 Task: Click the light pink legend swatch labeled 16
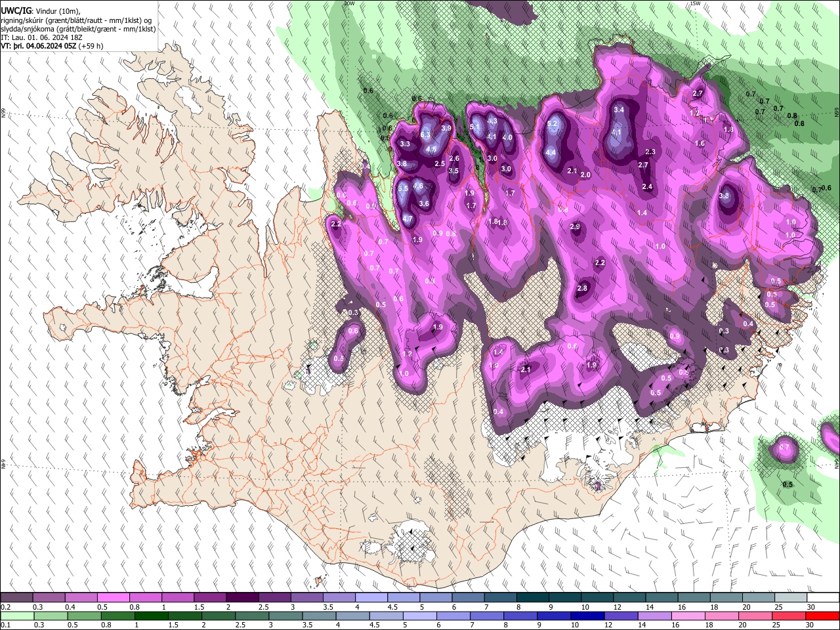coord(688,616)
